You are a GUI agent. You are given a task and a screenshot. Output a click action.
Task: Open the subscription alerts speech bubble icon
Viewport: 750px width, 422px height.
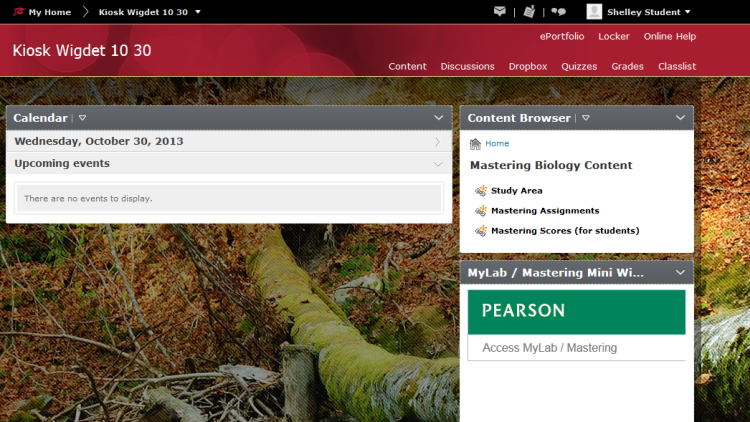[x=558, y=12]
